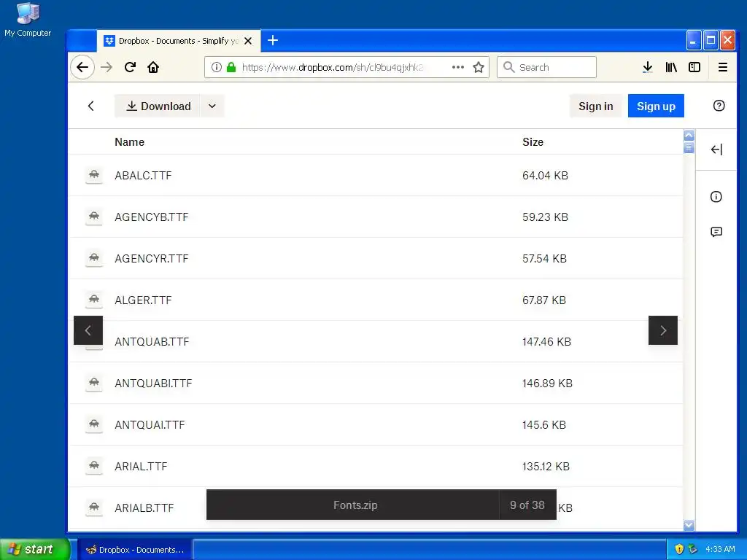This screenshot has height=560, width=747.
Task: Show site information via the info icon
Action: coord(216,67)
